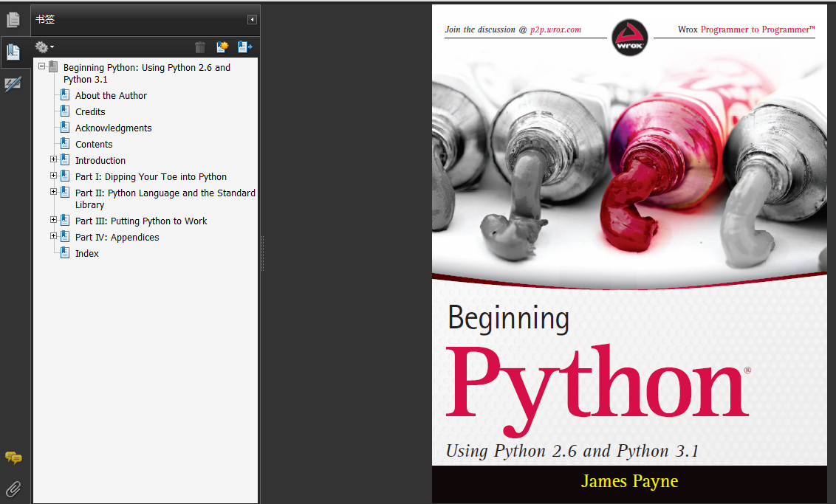Click the 书签 panel header title
Viewport: 836px width, 504px height.
(x=45, y=20)
